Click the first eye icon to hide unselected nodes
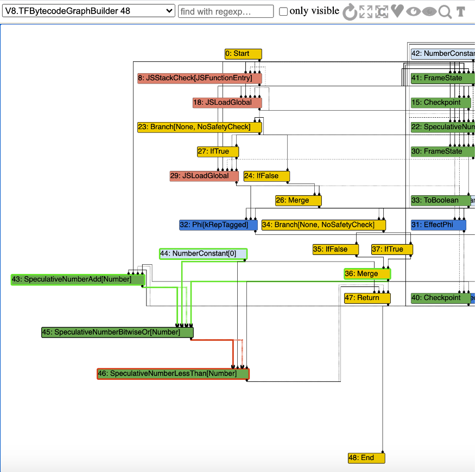476x472 pixels. point(413,11)
